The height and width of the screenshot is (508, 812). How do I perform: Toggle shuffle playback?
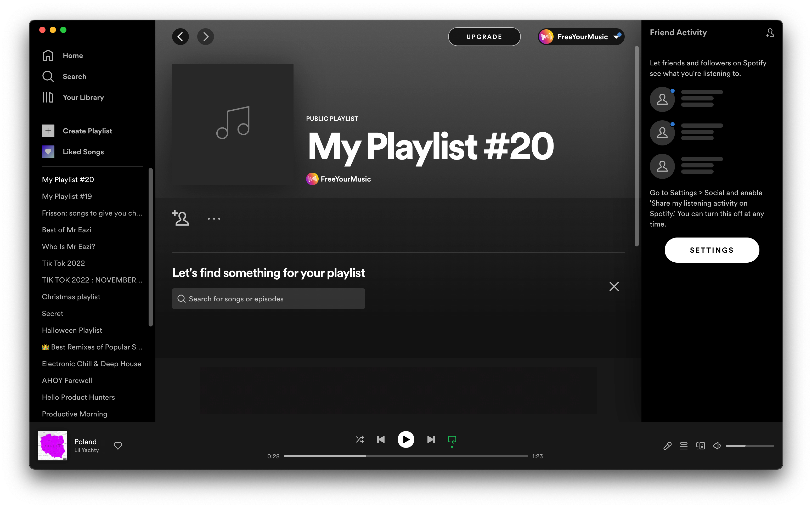pyautogui.click(x=359, y=439)
